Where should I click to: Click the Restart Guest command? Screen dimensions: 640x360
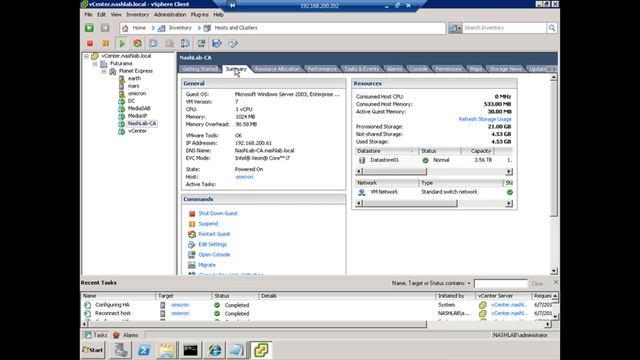214,234
